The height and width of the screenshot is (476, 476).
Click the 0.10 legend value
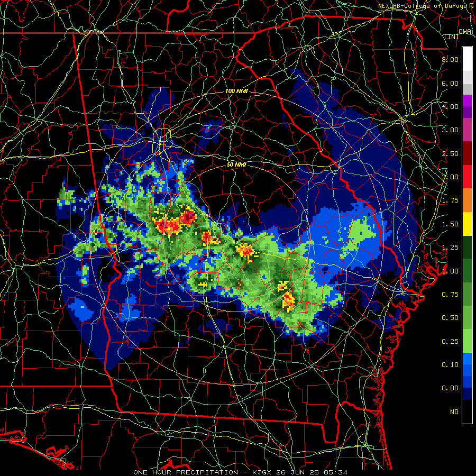pyautogui.click(x=450, y=365)
